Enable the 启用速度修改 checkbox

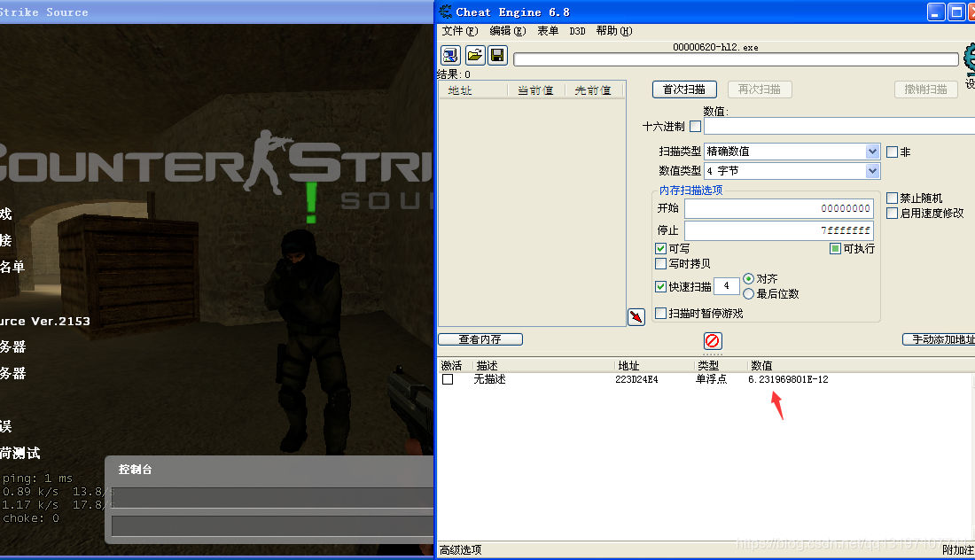click(x=893, y=213)
